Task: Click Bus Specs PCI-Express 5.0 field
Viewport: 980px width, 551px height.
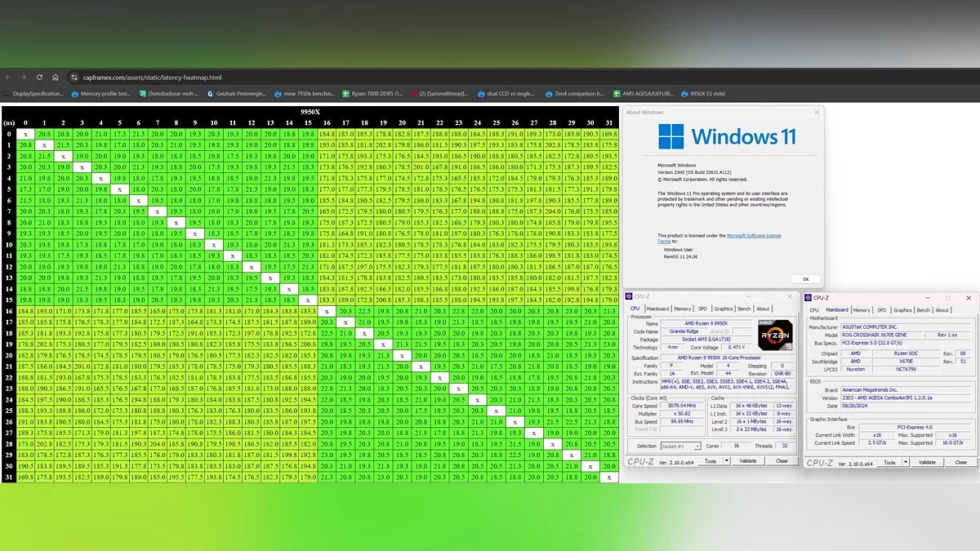Action: point(906,343)
